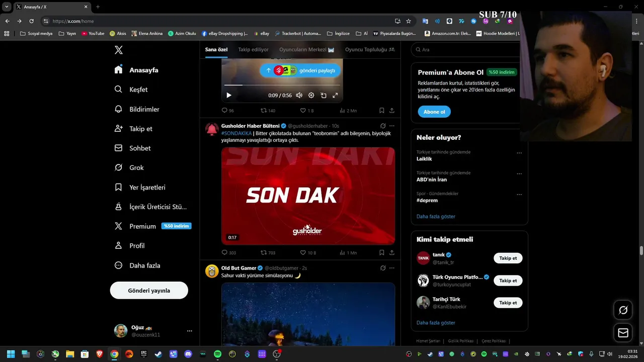Click Gönderi yayınla button
This screenshot has height=362, width=644.
click(149, 291)
